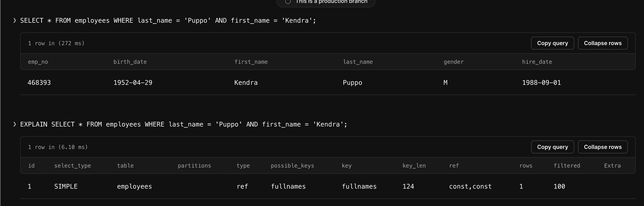Click the possible_keys column header
The image size is (644, 206).
[292, 166]
